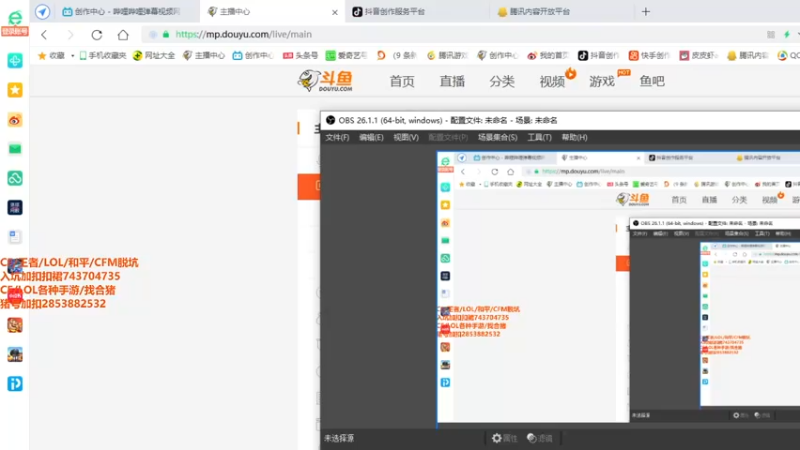
Task: Open the document page sidebar icon
Action: (x=15, y=237)
